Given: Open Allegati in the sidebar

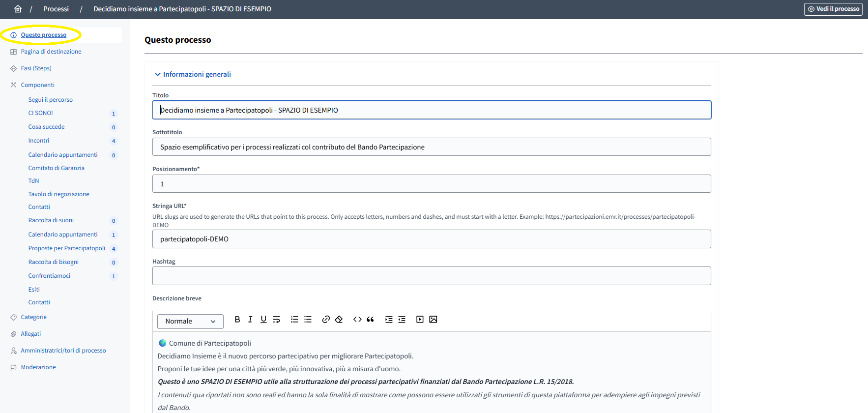Looking at the screenshot, I should (x=30, y=334).
